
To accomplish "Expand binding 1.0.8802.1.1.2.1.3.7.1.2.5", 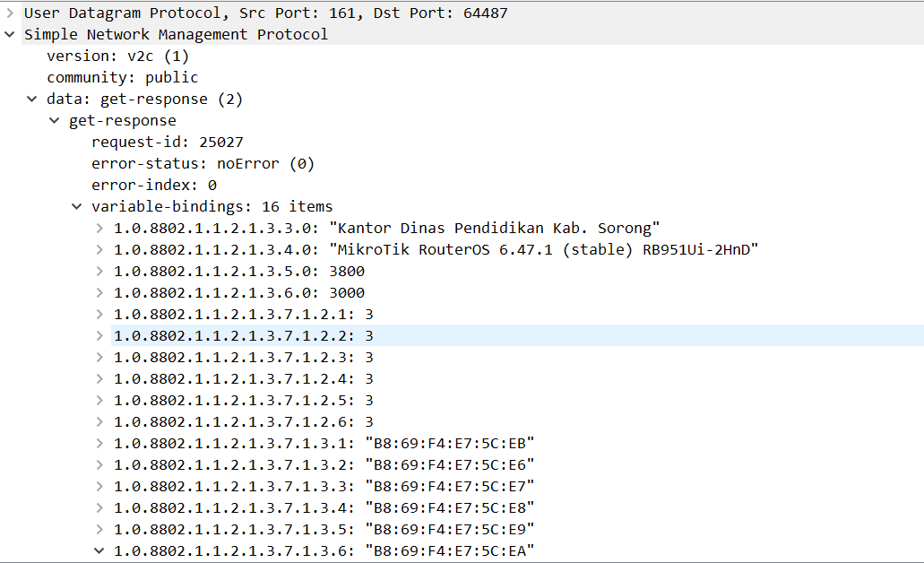I will (x=99, y=401).
